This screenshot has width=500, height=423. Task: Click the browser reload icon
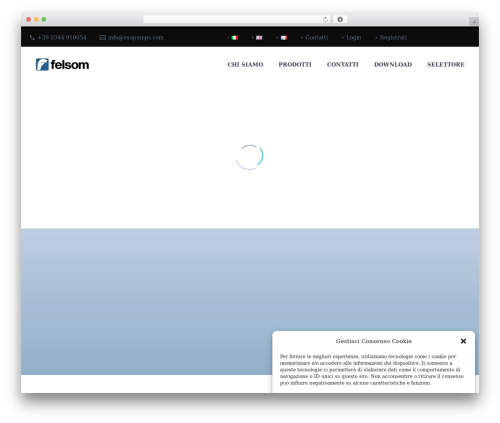click(x=325, y=19)
